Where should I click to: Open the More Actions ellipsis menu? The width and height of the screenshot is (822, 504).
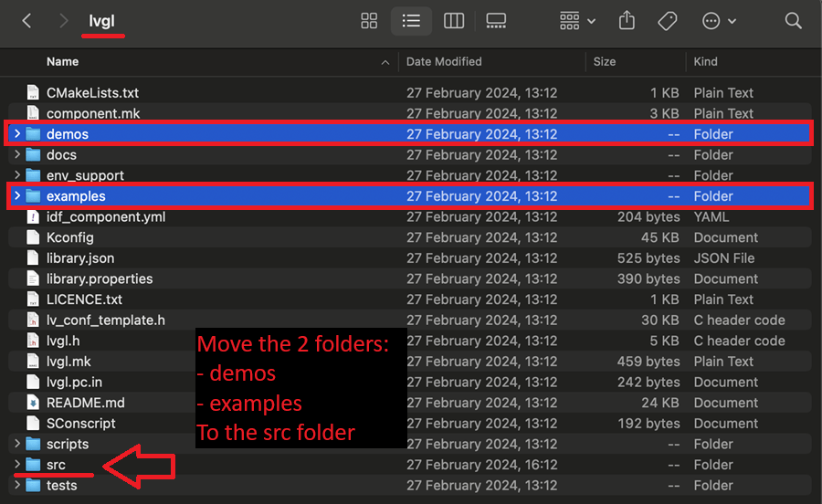[719, 21]
